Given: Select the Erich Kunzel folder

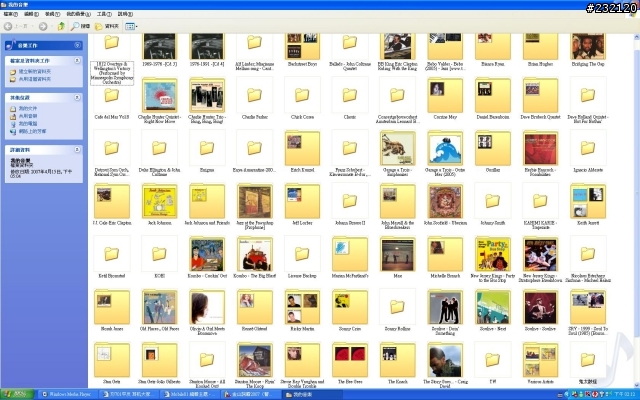Looking at the screenshot, I should pyautogui.click(x=302, y=150).
